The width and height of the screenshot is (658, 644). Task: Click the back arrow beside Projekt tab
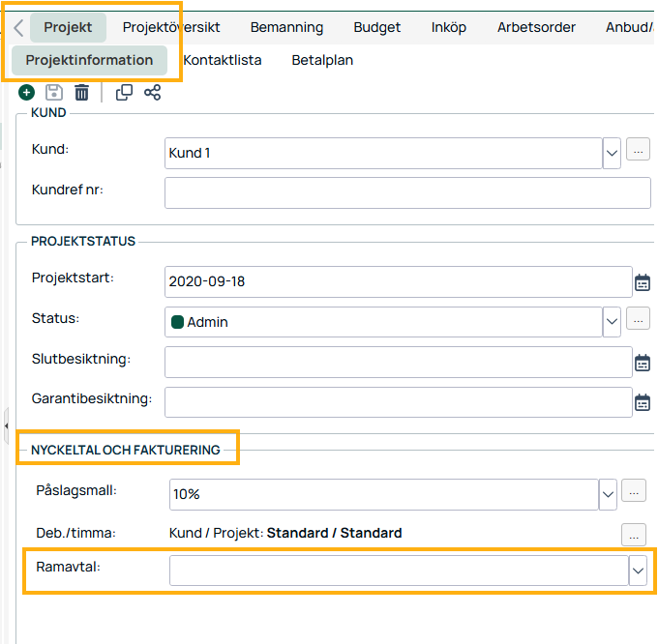pos(18,28)
